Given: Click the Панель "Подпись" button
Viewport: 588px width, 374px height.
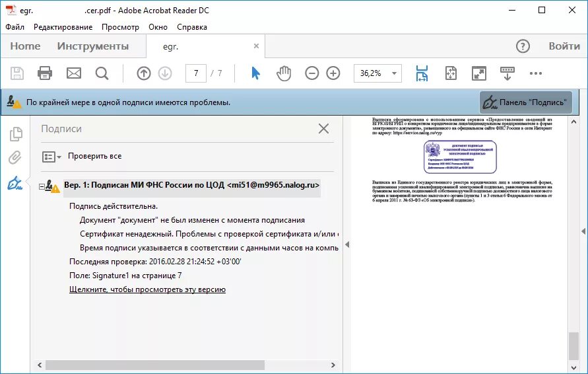Looking at the screenshot, I should click(526, 102).
